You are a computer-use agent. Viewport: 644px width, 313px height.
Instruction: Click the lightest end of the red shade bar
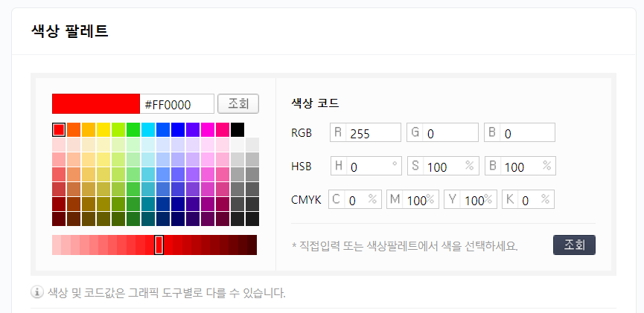[x=56, y=245]
